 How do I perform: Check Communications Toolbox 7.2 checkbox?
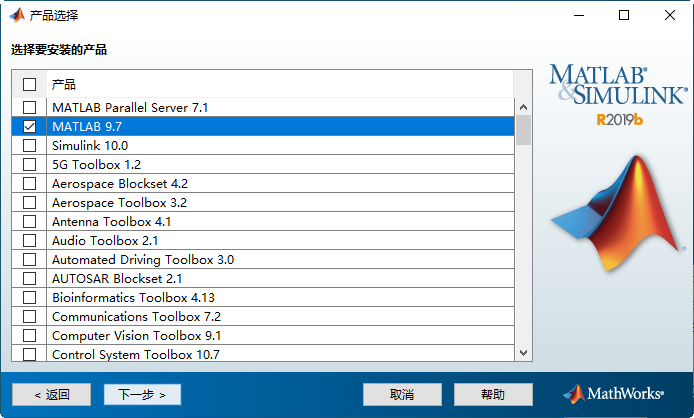pos(29,317)
